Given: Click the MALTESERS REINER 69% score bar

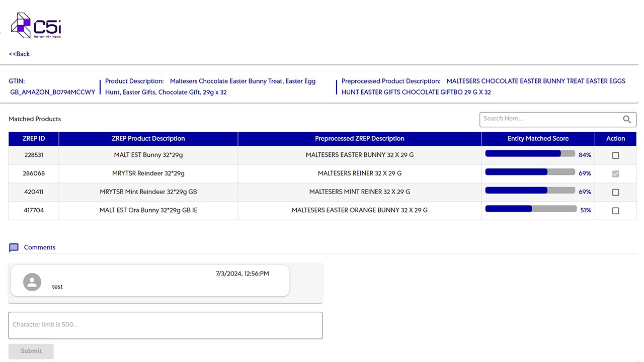Looking at the screenshot, I should tap(530, 172).
